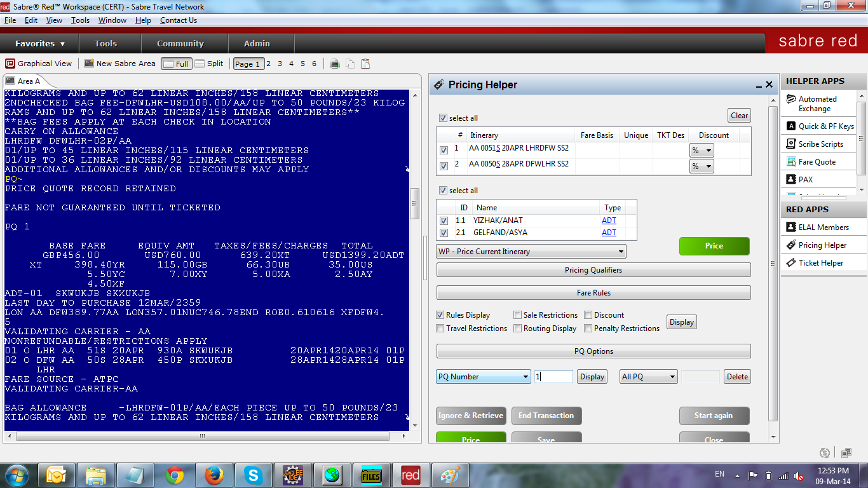Enable the Travel Restrictions checkbox

440,329
